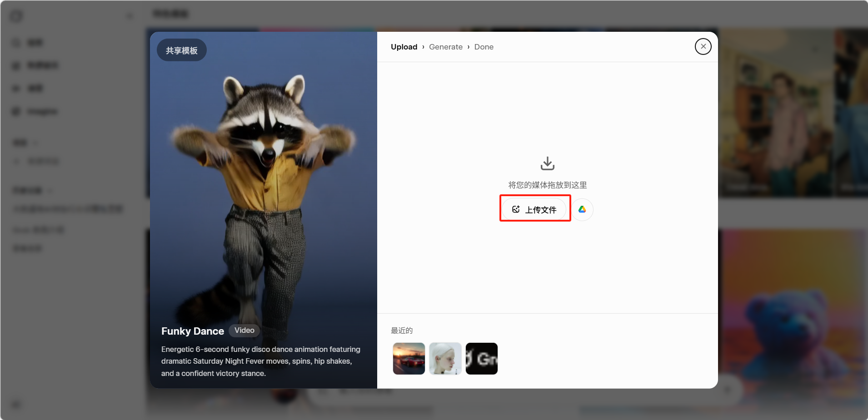Switch to the Upload step
The height and width of the screenshot is (420, 868).
click(x=404, y=47)
